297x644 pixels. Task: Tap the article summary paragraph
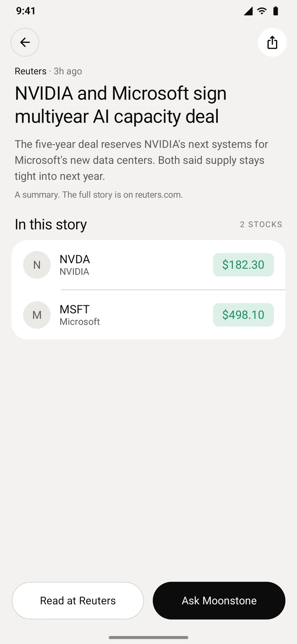141,160
